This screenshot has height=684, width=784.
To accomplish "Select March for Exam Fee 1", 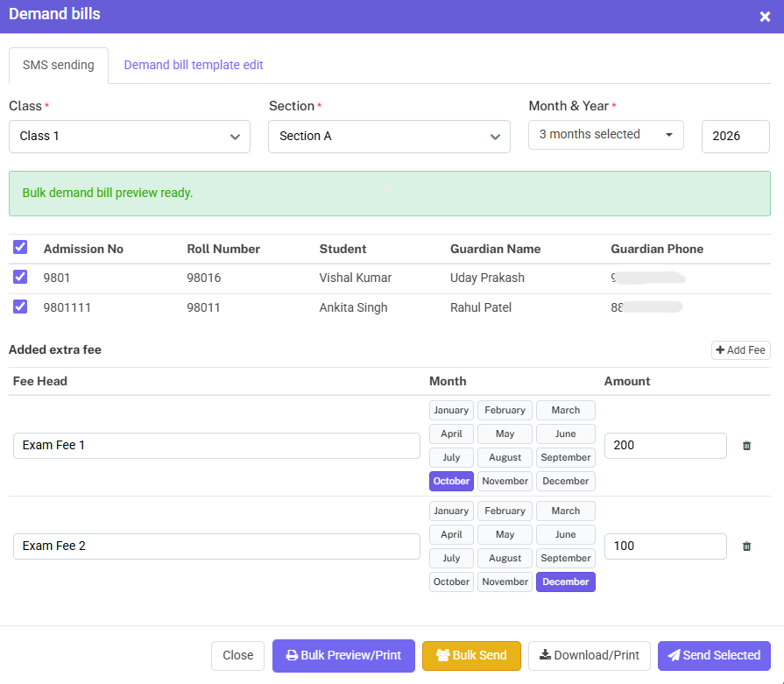I will tap(566, 411).
